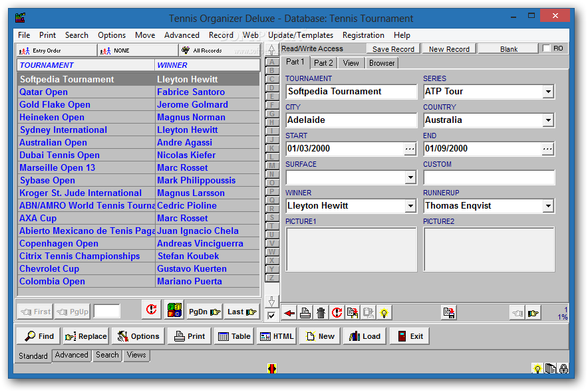Click the Load button
Image resolution: width=588 pixels, height=392 pixels.
click(x=365, y=336)
